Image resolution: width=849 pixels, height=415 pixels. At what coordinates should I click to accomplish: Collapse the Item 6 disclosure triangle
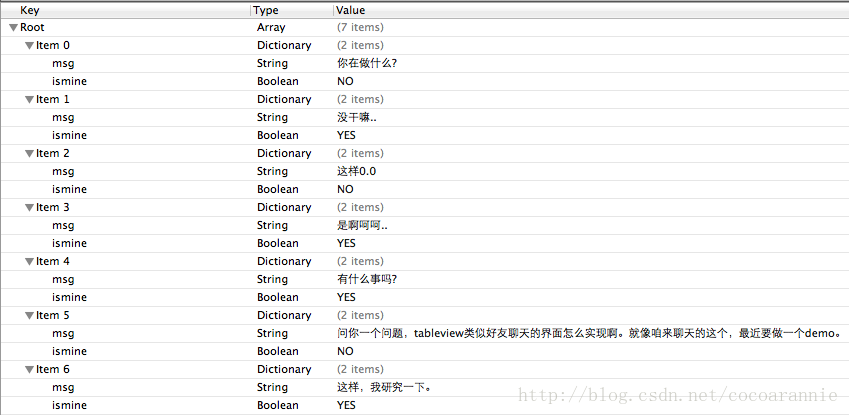click(29, 369)
